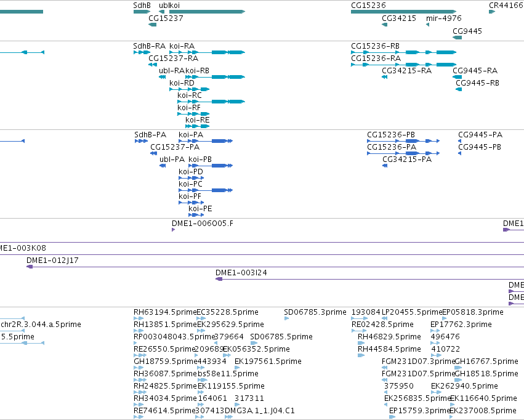Viewport: 524px width, 420px height.
Task: Select the EK119155.5prime EST label
Action: 231,386
